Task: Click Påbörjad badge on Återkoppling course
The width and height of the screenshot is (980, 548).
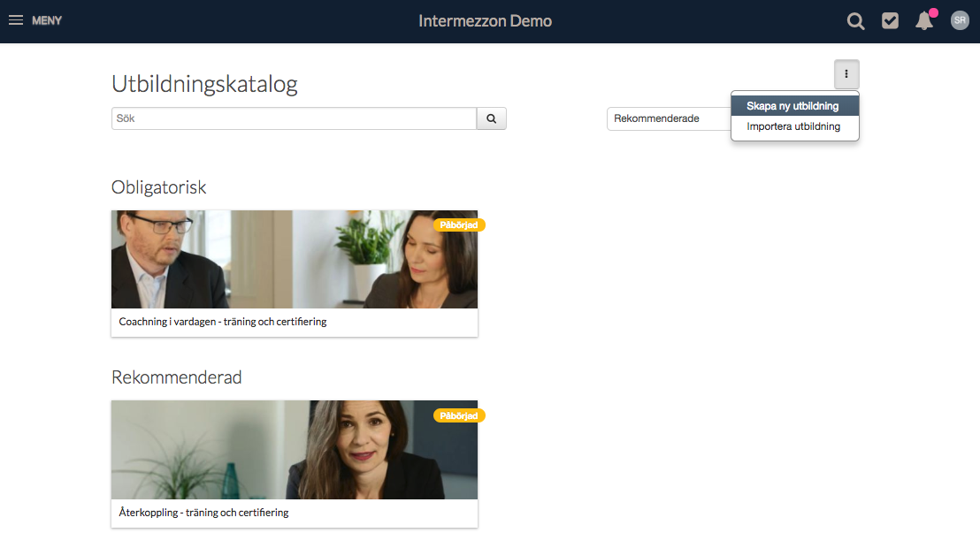Action: 459,415
